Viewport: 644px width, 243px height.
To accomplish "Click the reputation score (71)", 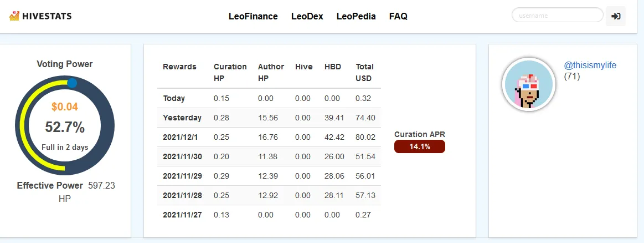I will 571,76.
